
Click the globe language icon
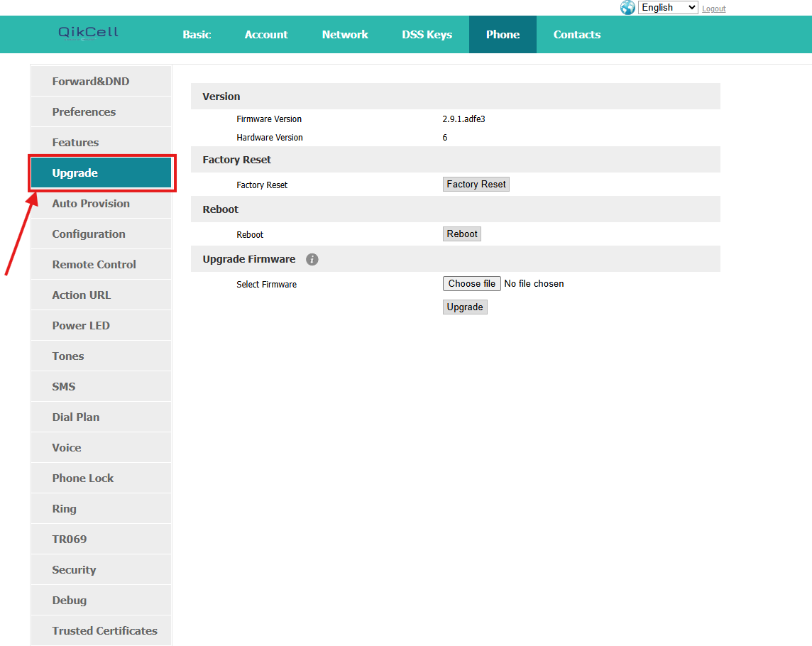click(627, 8)
